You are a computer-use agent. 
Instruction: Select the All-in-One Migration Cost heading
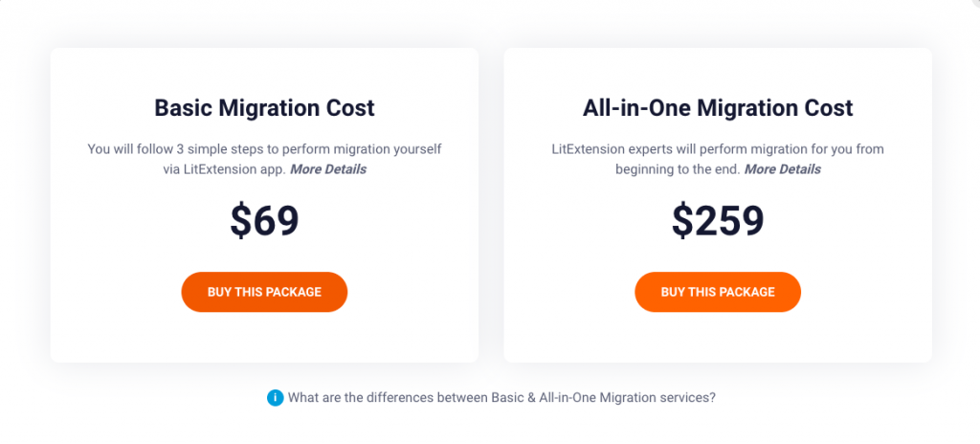(x=718, y=108)
